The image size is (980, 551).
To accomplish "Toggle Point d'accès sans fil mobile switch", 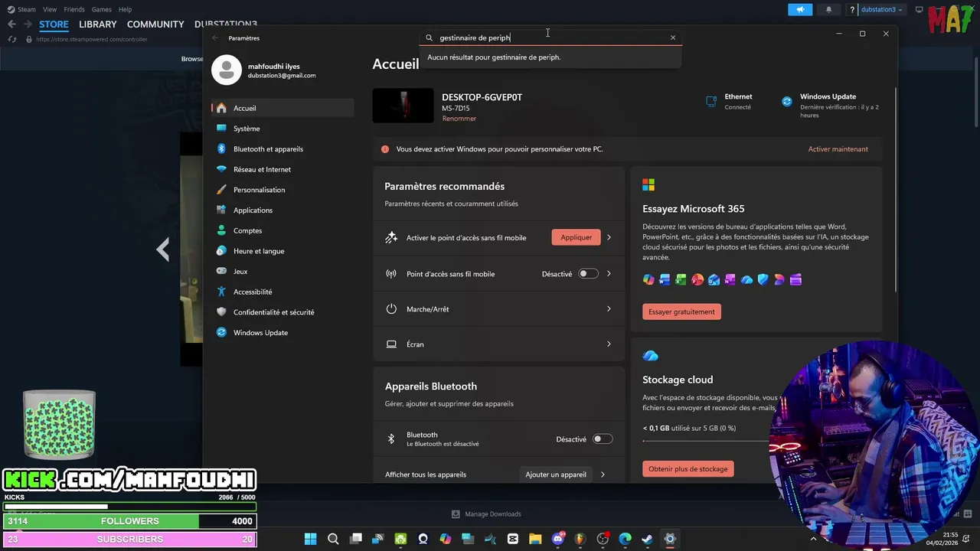I will tap(588, 274).
